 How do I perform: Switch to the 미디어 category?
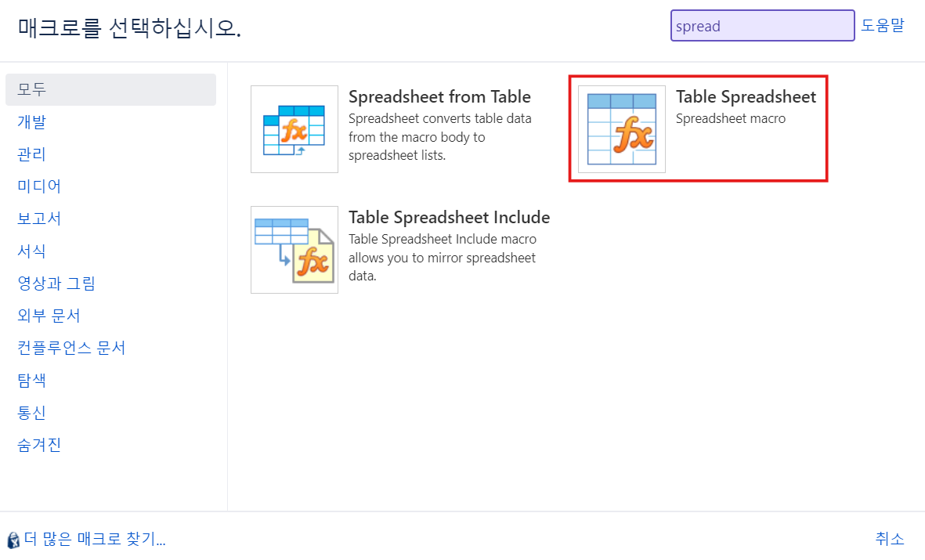[39, 186]
